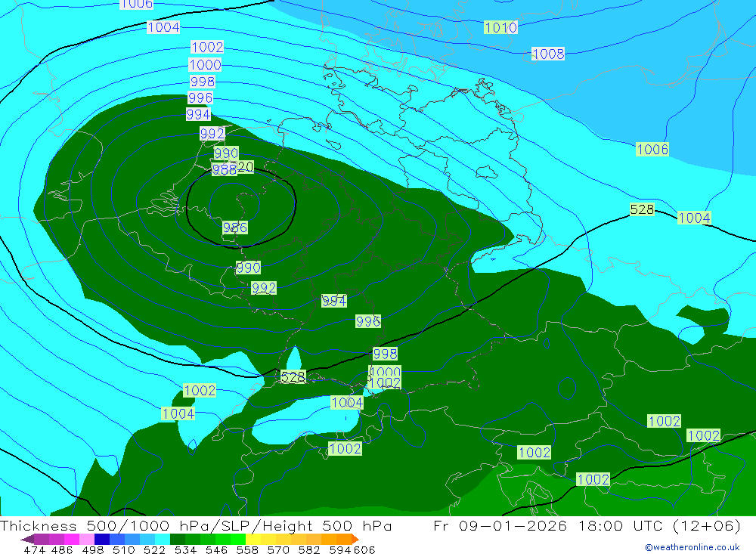Viewport: 756px width, 554px height.
Task: Click the '998' label just above the hidden '1000'
Action: 385,354
